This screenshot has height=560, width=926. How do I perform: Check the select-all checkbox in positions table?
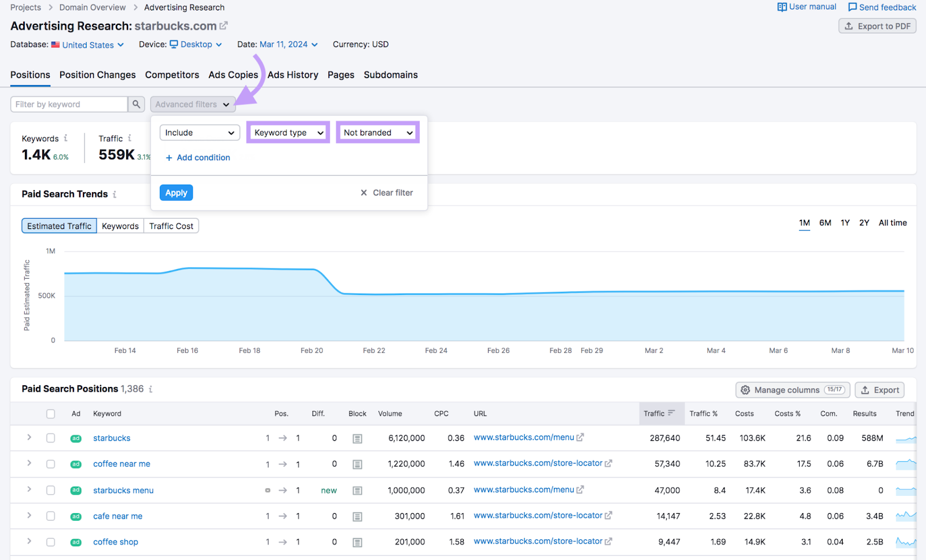coord(50,413)
